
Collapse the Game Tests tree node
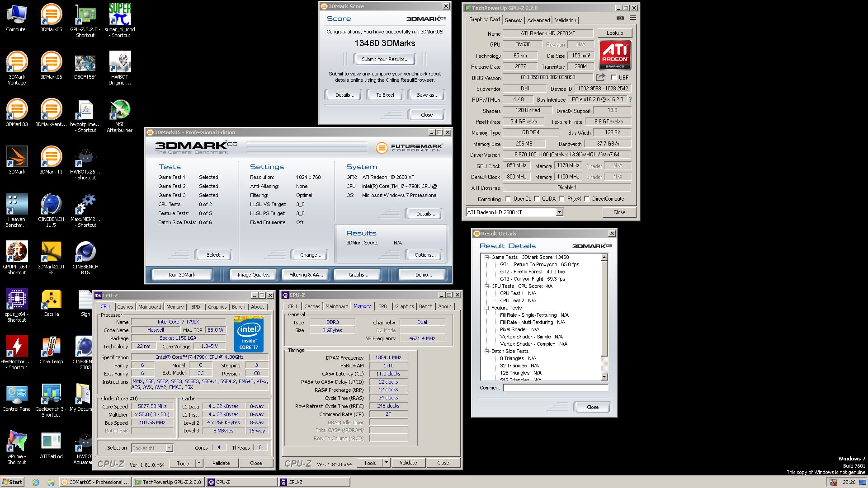(487, 257)
